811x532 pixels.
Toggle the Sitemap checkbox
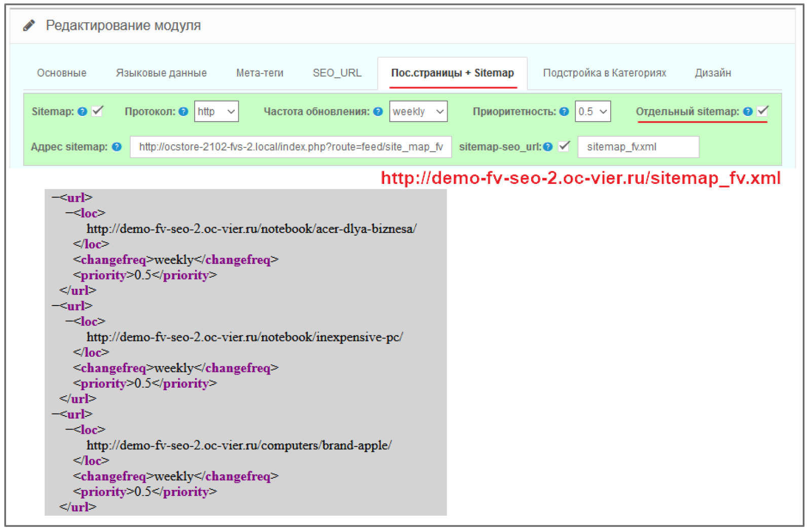(x=98, y=111)
